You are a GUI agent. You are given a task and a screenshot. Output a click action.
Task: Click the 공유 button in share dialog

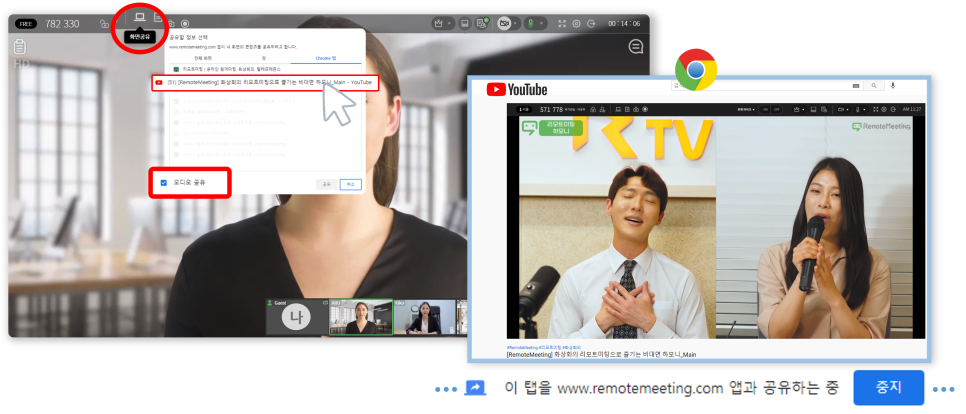[327, 184]
